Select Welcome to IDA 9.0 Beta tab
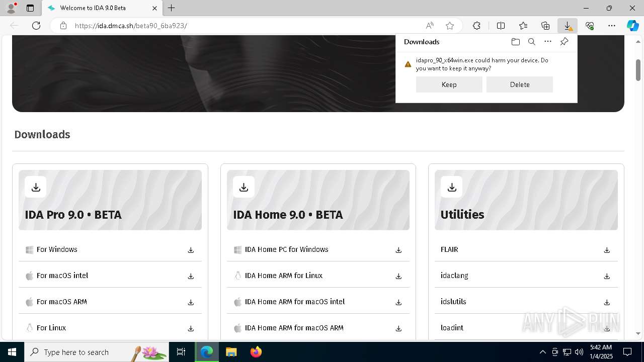Viewport: 644px width, 362px height. click(x=102, y=8)
